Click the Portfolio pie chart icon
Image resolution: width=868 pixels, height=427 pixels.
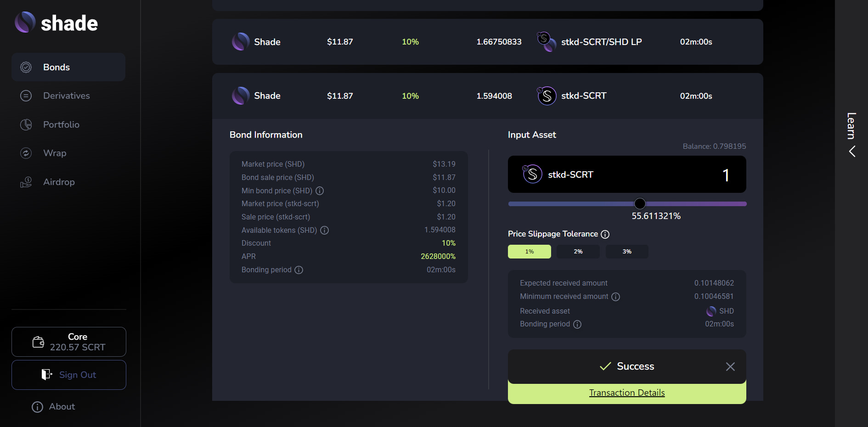pos(26,124)
